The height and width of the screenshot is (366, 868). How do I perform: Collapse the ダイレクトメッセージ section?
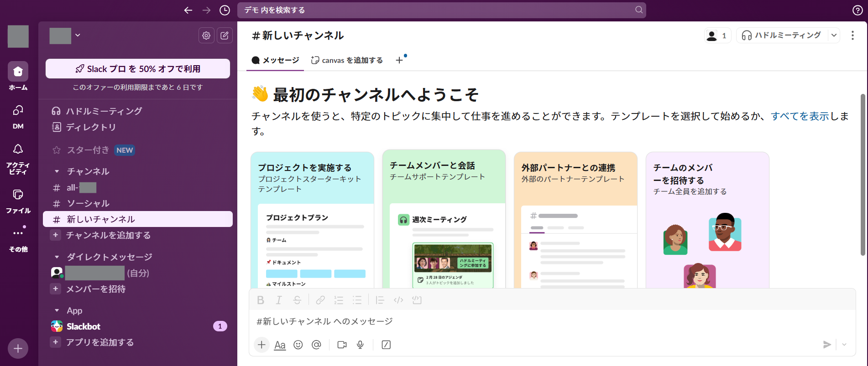coord(57,257)
